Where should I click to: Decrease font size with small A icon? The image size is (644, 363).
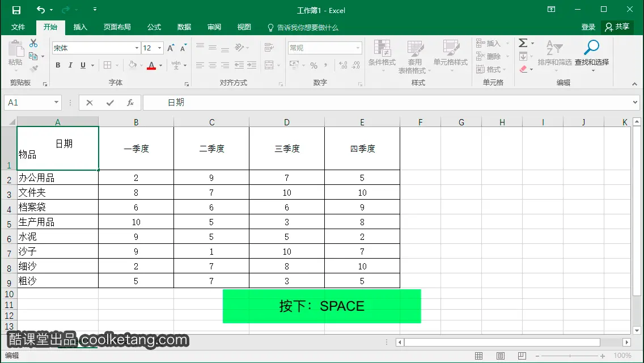point(183,48)
